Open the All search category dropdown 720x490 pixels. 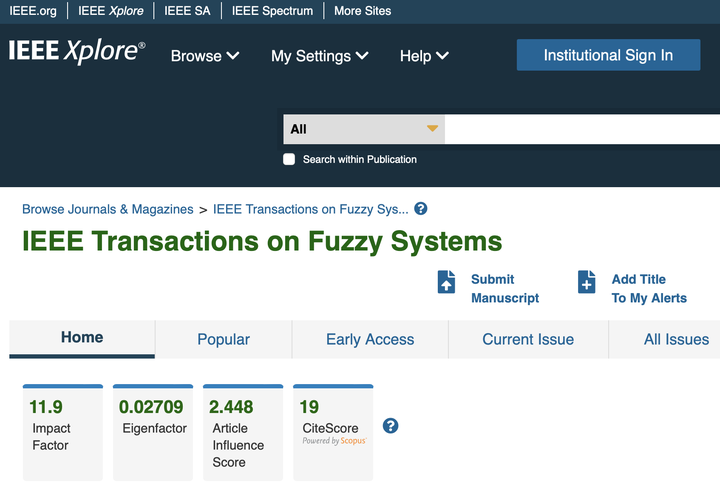(x=364, y=129)
